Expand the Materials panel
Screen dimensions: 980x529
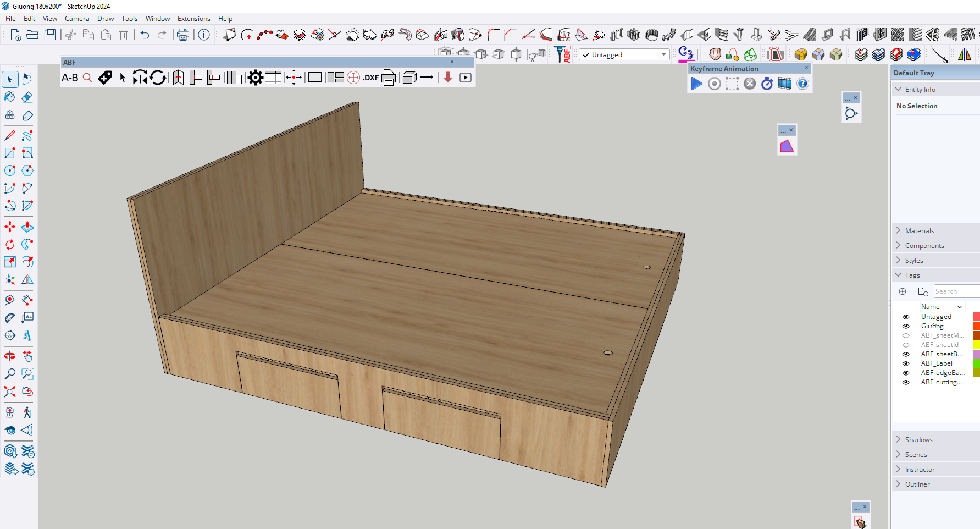coord(920,231)
